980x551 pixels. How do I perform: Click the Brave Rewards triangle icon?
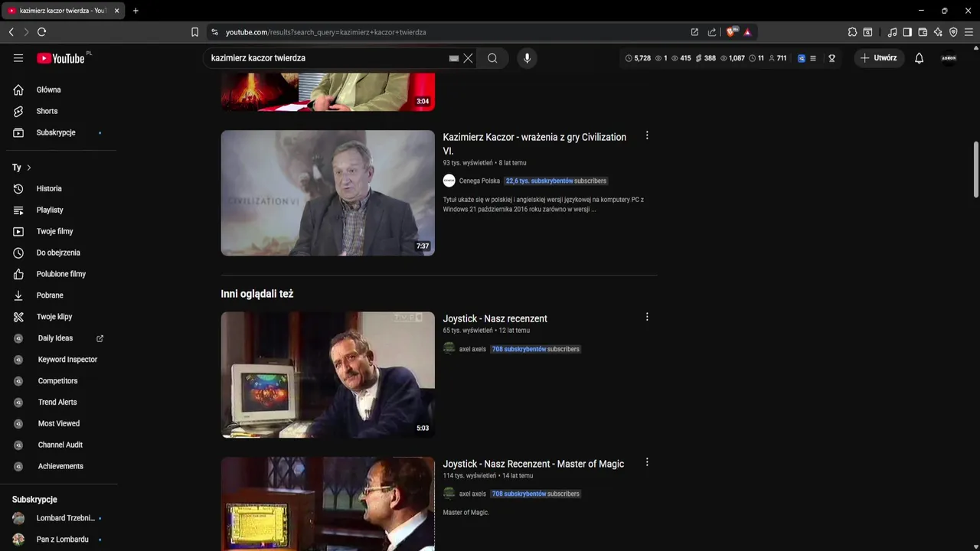(x=747, y=32)
